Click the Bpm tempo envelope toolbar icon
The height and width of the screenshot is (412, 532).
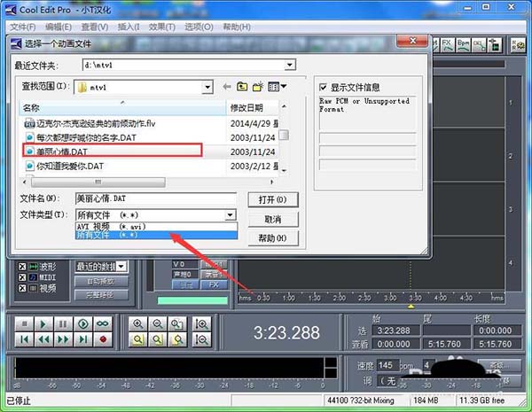[463, 45]
